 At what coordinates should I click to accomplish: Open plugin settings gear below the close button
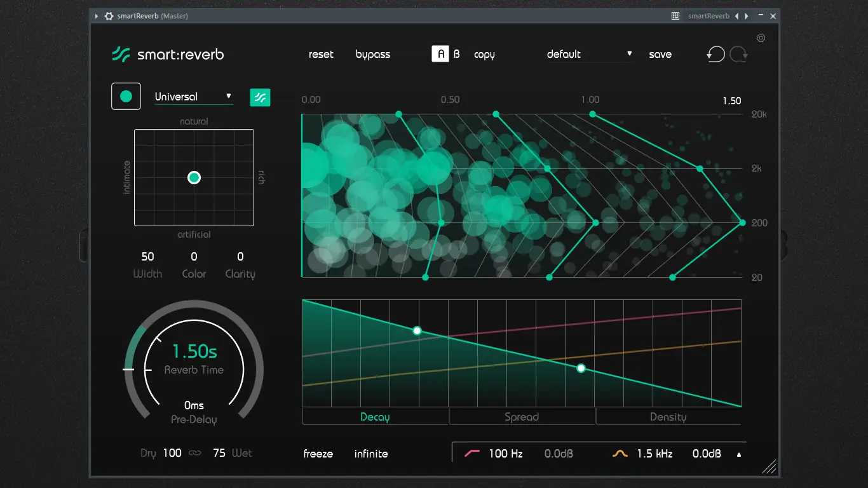click(761, 38)
